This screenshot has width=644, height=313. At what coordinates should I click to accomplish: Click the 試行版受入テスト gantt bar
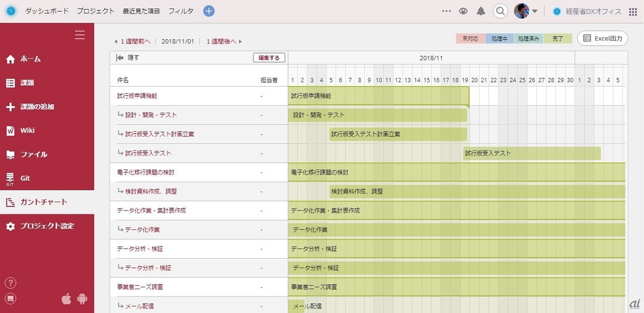click(x=531, y=153)
